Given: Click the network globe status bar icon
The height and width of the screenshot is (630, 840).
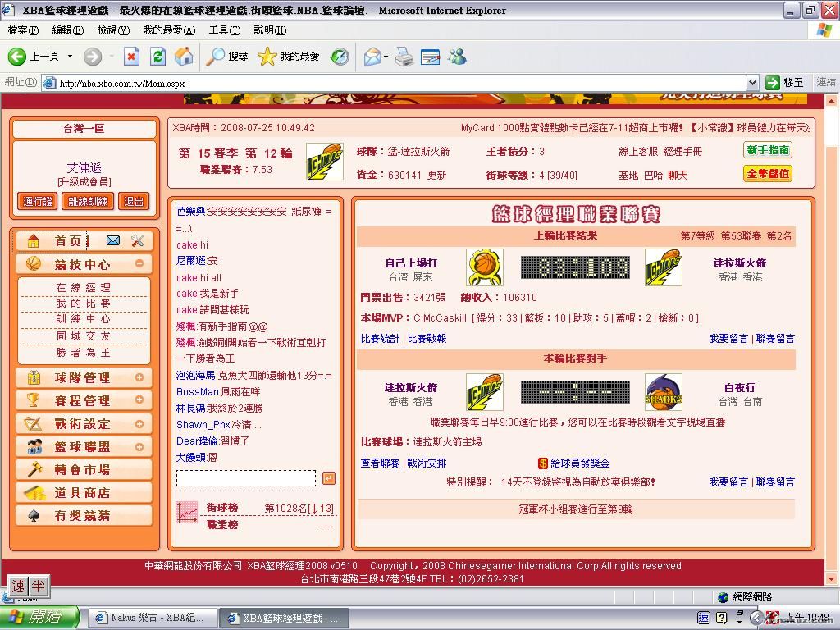Looking at the screenshot, I should [724, 597].
